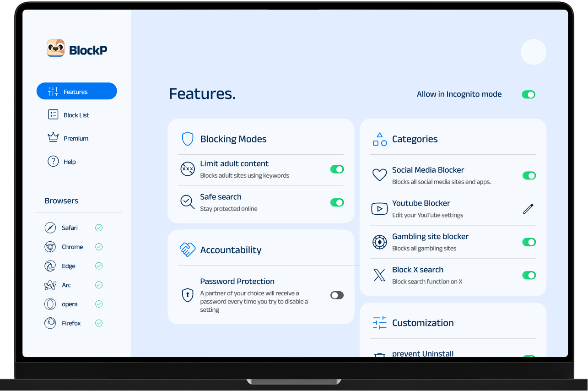Click 'Block search function on X' text

point(427,282)
